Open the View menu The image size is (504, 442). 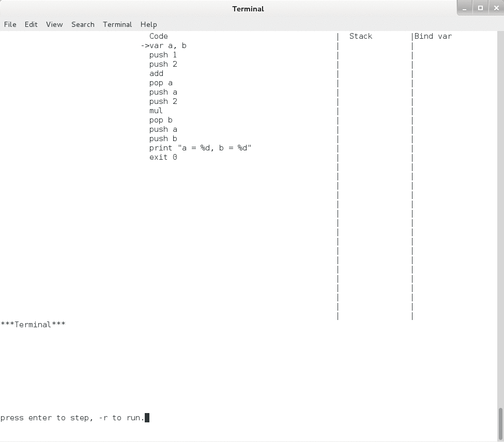click(x=54, y=24)
